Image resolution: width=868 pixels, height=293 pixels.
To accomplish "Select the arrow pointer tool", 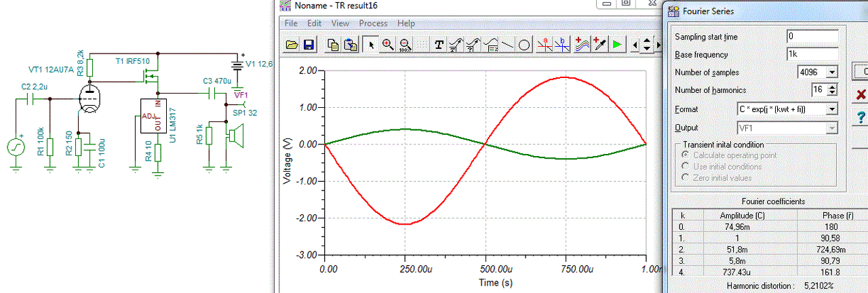I will 370,45.
